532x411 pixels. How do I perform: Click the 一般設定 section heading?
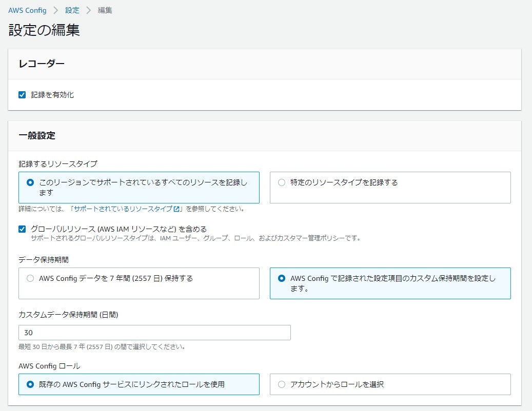[x=37, y=135]
